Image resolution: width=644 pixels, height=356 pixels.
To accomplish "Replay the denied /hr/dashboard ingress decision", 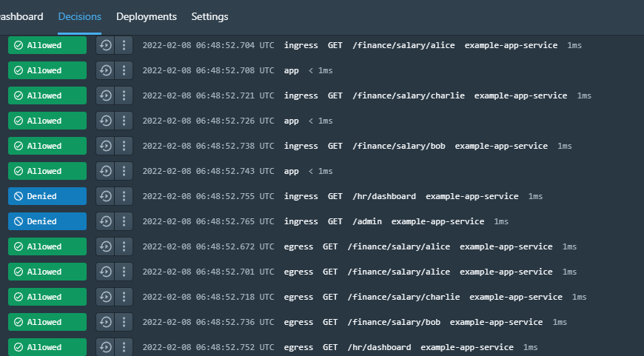I will [x=106, y=196].
